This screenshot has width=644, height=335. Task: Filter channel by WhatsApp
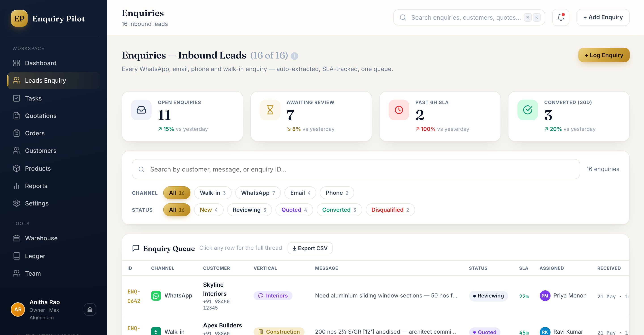coord(258,193)
